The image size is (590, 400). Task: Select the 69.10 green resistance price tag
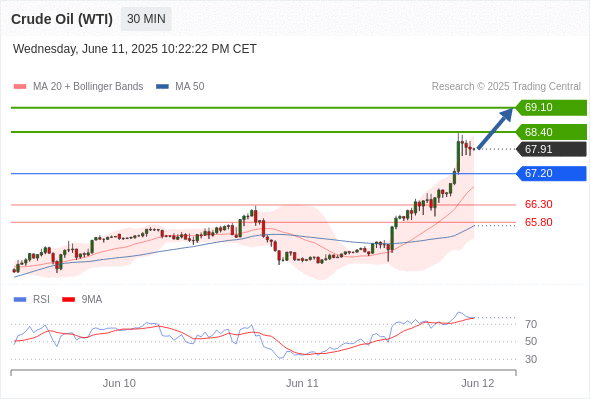[551, 107]
